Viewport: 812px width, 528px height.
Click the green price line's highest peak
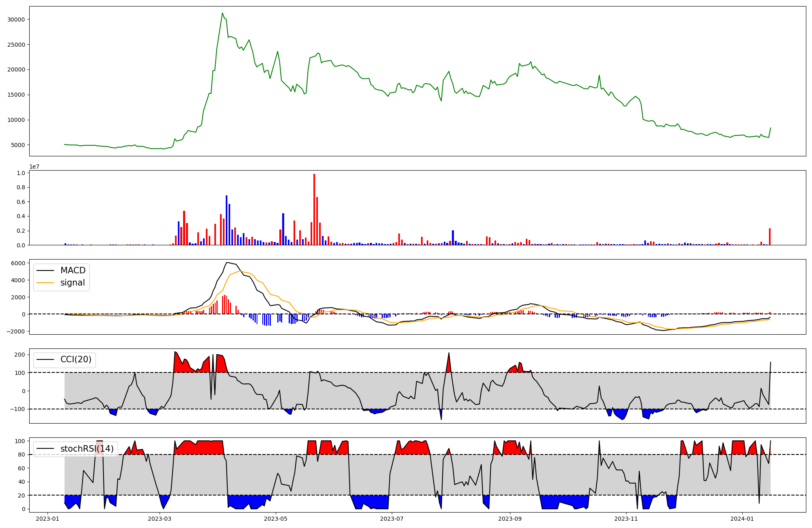[x=222, y=13]
